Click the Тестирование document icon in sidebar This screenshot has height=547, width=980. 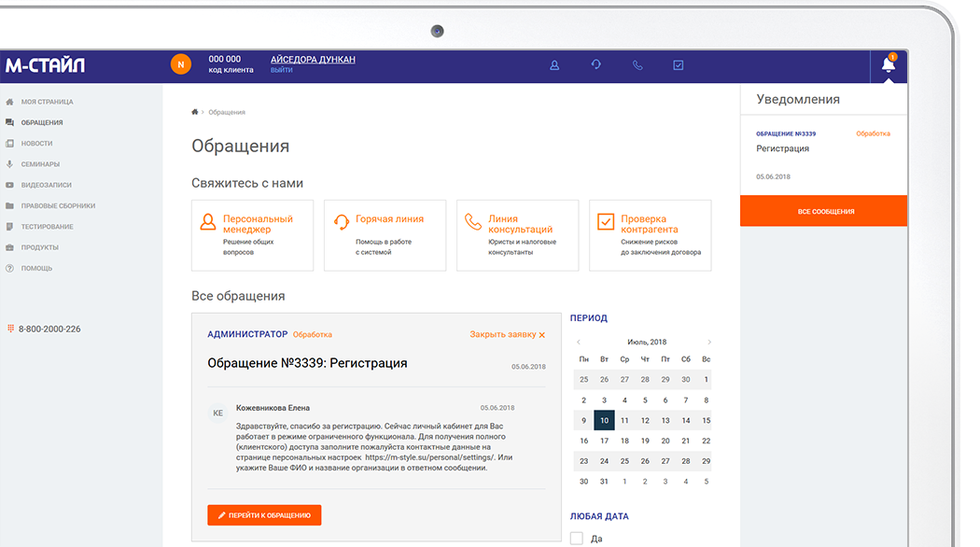pos(9,226)
